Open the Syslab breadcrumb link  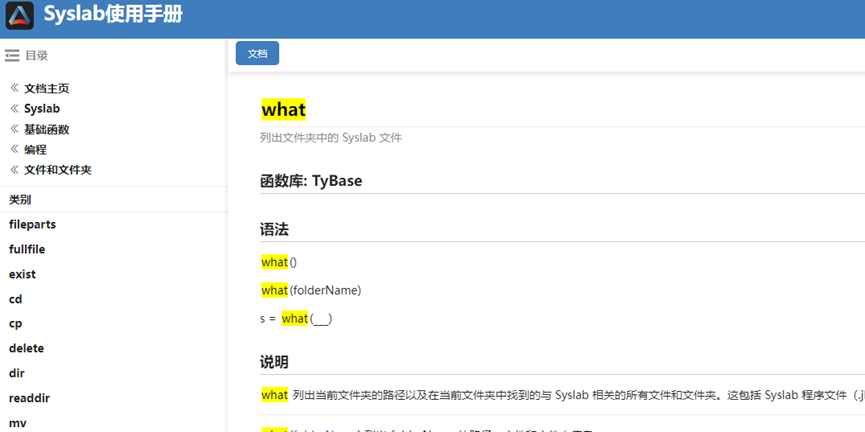42,109
